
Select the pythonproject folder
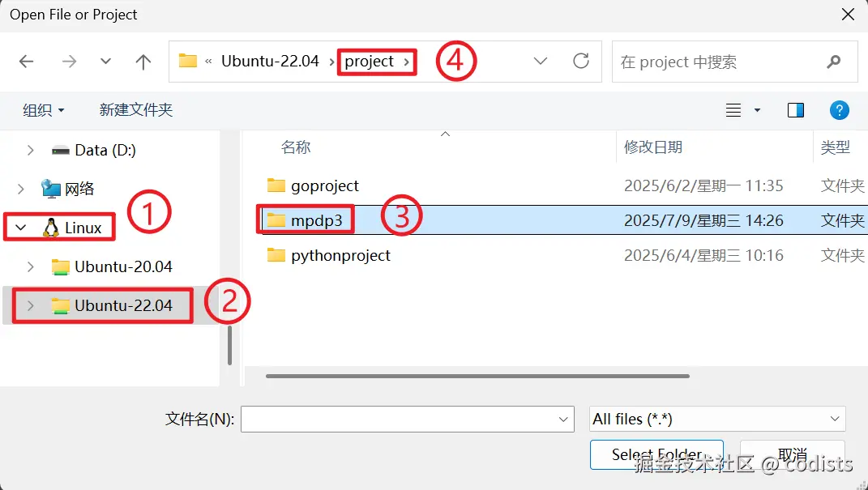(x=340, y=256)
